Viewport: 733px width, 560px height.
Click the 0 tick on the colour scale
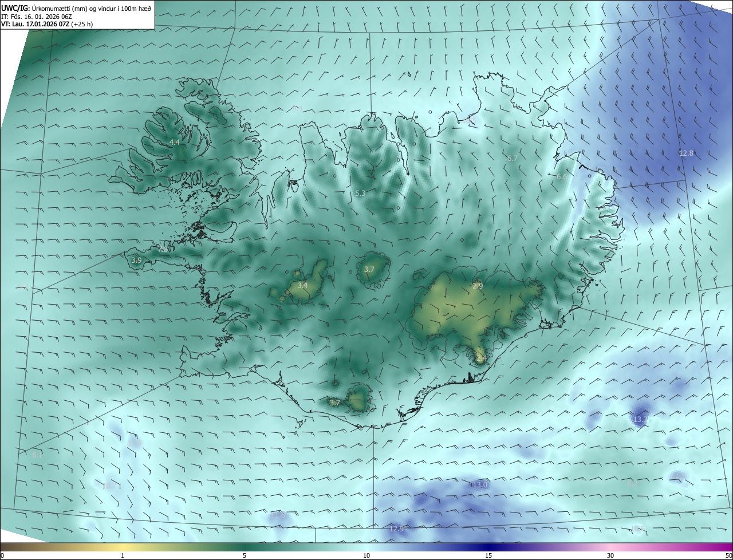[x=2, y=555]
